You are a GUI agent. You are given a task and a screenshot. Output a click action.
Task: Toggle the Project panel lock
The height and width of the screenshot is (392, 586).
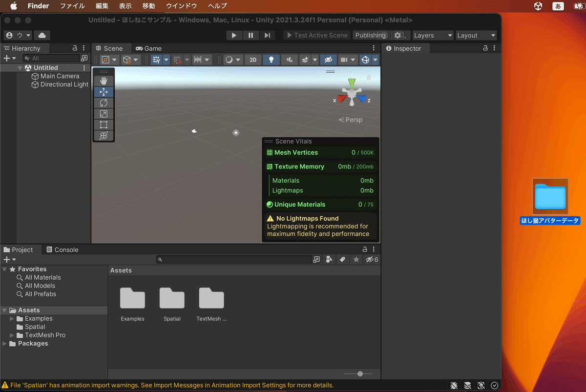[x=365, y=249]
